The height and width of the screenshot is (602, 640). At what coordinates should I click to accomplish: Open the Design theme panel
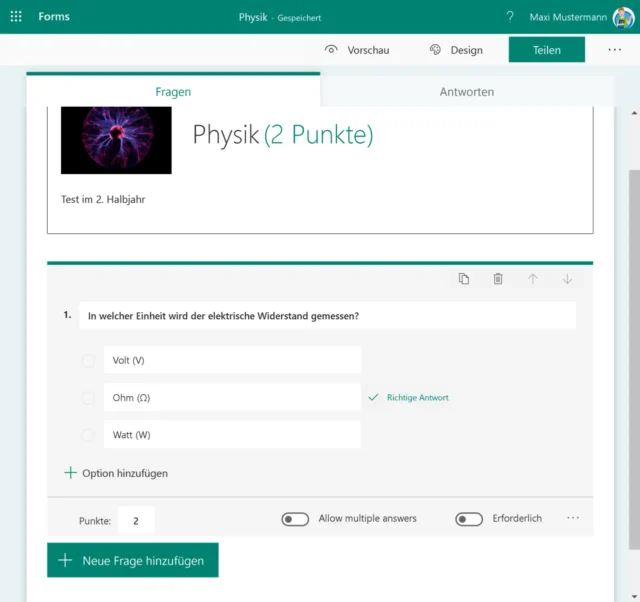point(455,50)
